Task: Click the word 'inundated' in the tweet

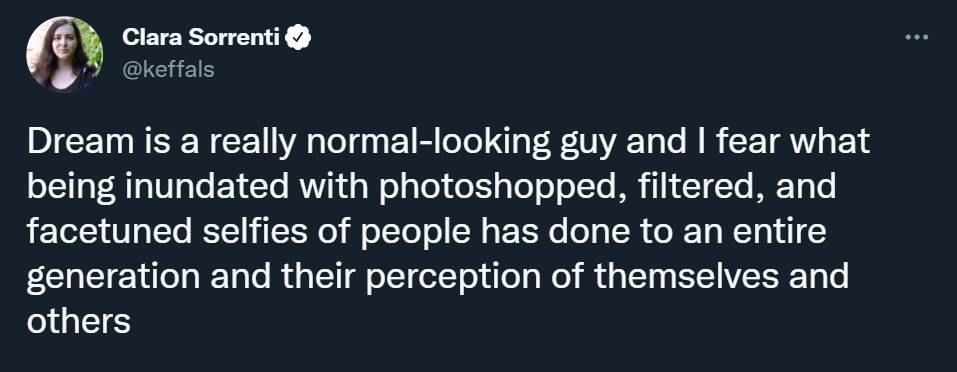Action: tap(207, 187)
